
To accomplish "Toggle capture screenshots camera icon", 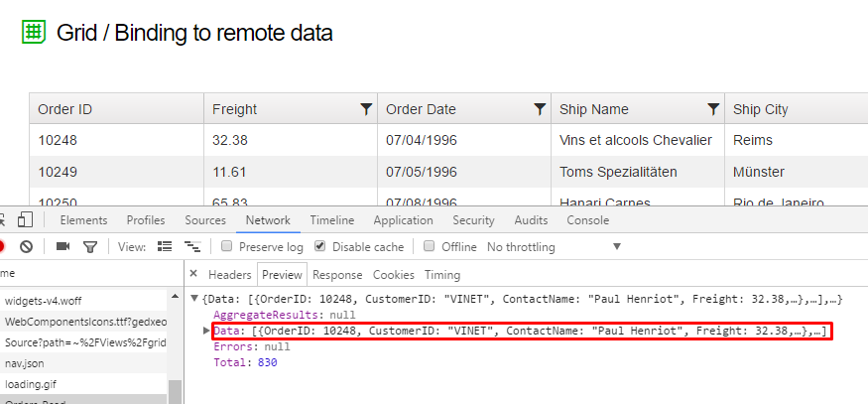I will (x=63, y=246).
